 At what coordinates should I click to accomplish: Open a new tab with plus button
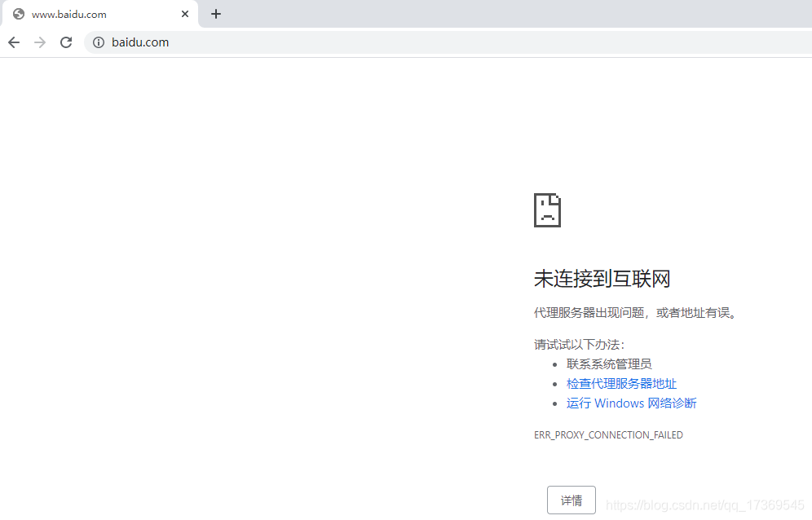click(216, 14)
